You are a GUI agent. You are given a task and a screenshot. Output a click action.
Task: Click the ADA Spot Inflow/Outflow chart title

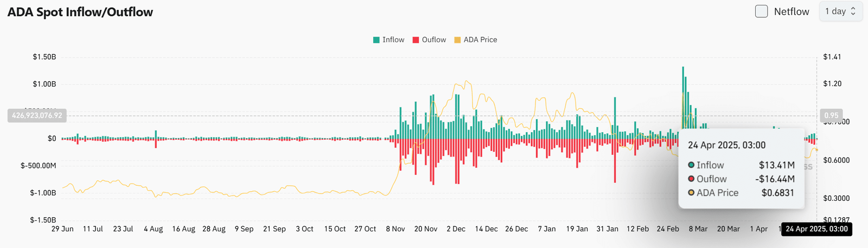[80, 12]
